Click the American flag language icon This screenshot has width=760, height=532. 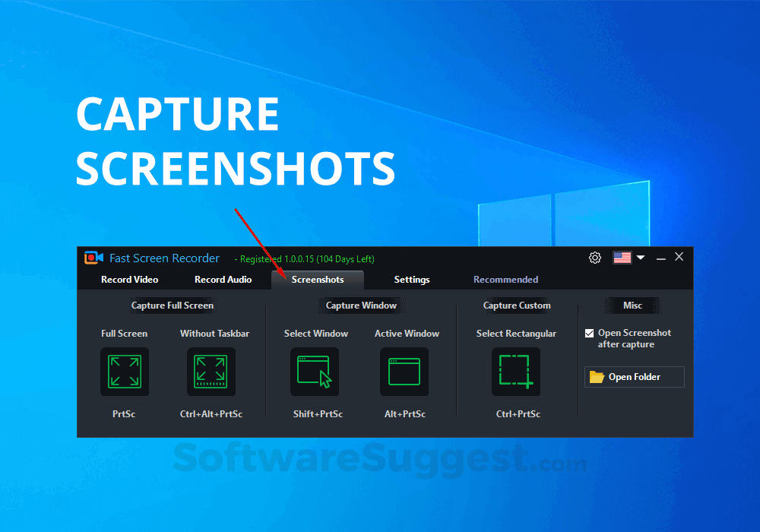tap(622, 258)
